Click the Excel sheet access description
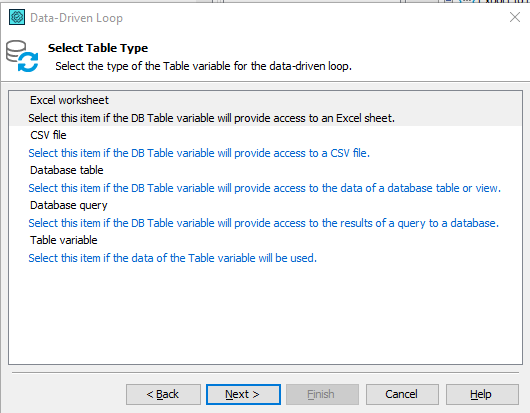The width and height of the screenshot is (530, 413). point(212,118)
